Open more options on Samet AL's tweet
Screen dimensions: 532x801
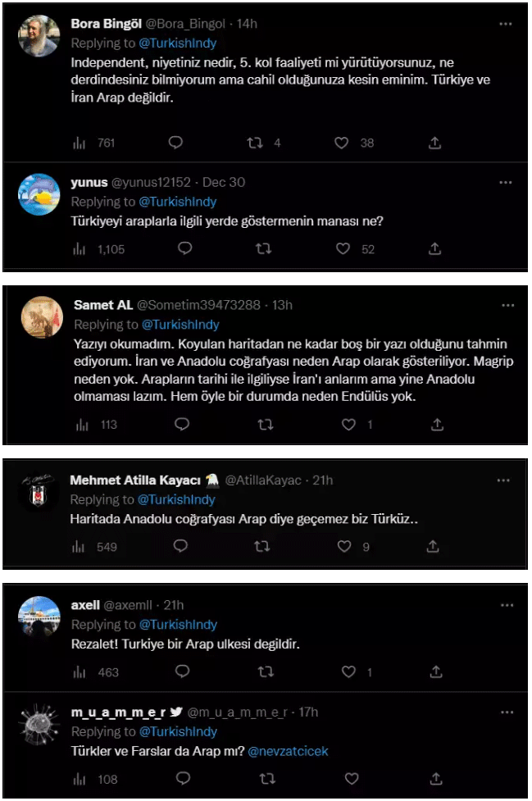pos(507,305)
